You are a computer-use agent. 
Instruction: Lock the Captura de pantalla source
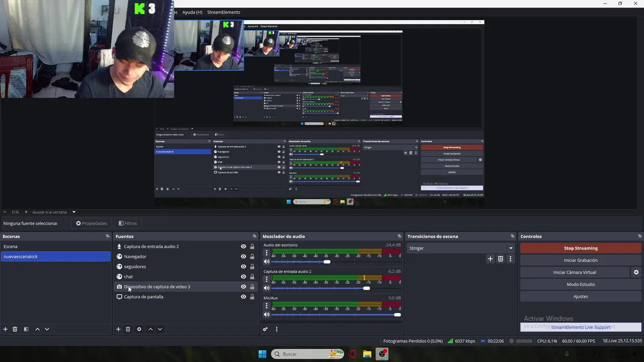pos(252,297)
